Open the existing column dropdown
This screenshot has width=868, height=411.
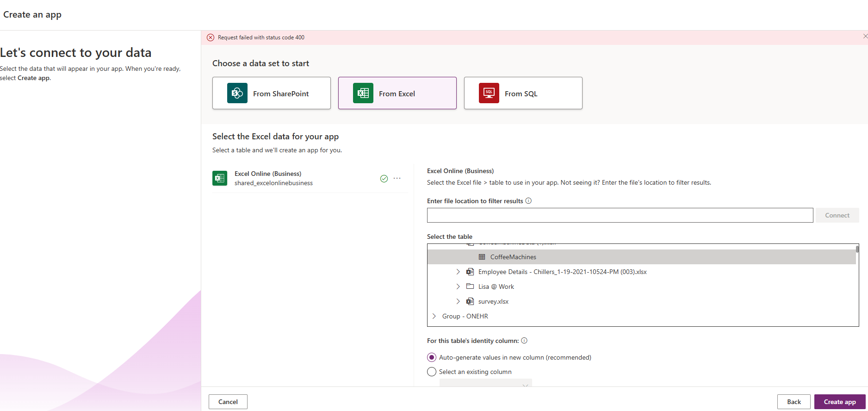(x=486, y=383)
